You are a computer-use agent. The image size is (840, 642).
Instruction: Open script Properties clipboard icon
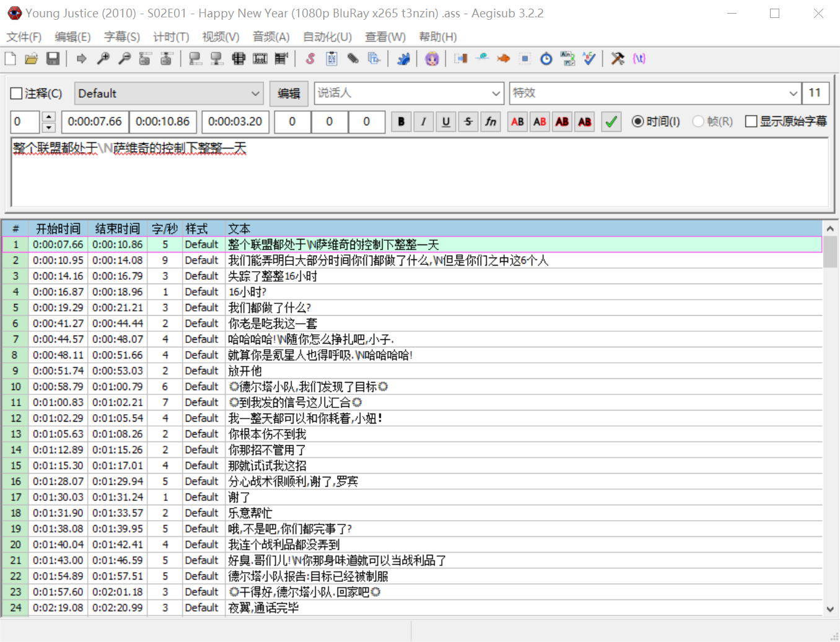click(331, 59)
